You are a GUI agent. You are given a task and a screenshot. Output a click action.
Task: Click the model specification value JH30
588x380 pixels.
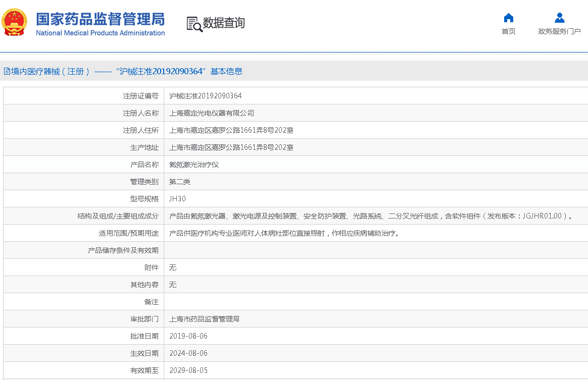(x=177, y=199)
